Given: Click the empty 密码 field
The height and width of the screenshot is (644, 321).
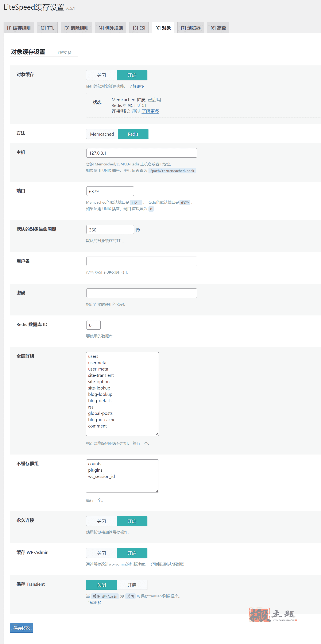Looking at the screenshot, I should pos(142,293).
